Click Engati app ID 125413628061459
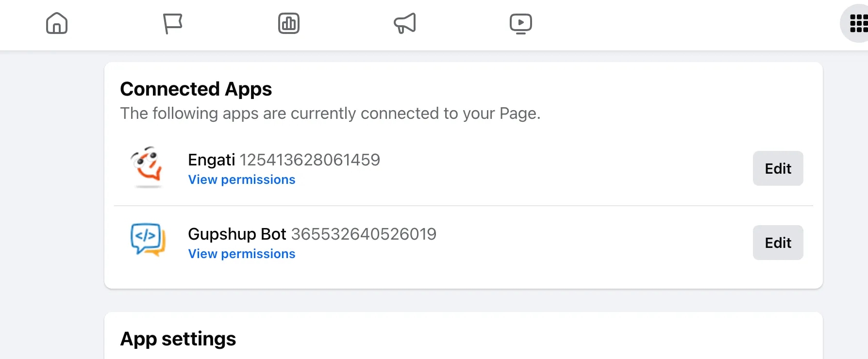This screenshot has height=359, width=868. tap(310, 160)
